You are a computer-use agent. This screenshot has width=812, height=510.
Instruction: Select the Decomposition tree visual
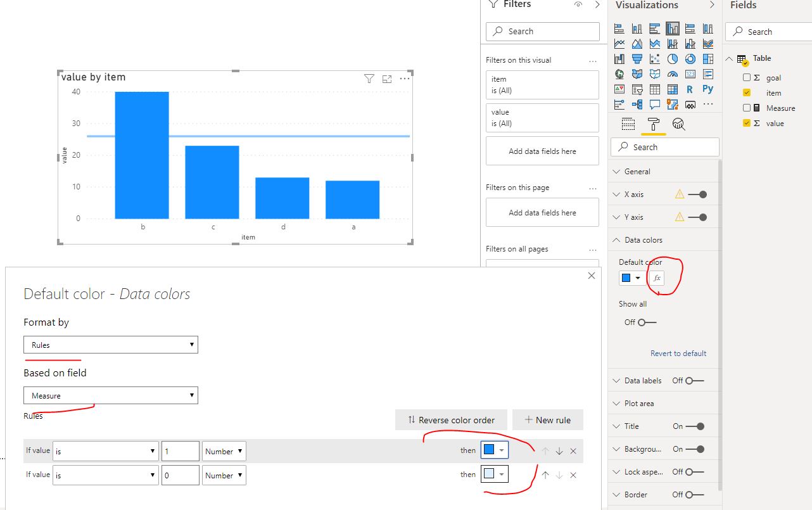[x=637, y=105]
